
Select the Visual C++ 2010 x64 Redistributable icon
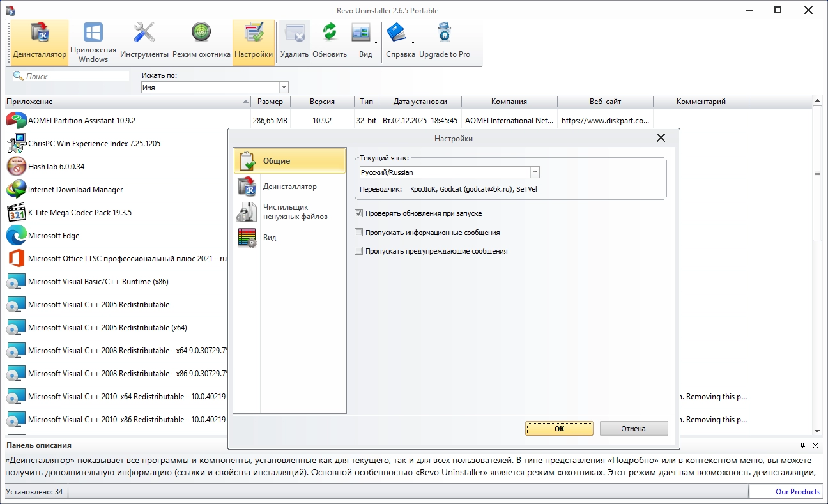[x=16, y=396]
